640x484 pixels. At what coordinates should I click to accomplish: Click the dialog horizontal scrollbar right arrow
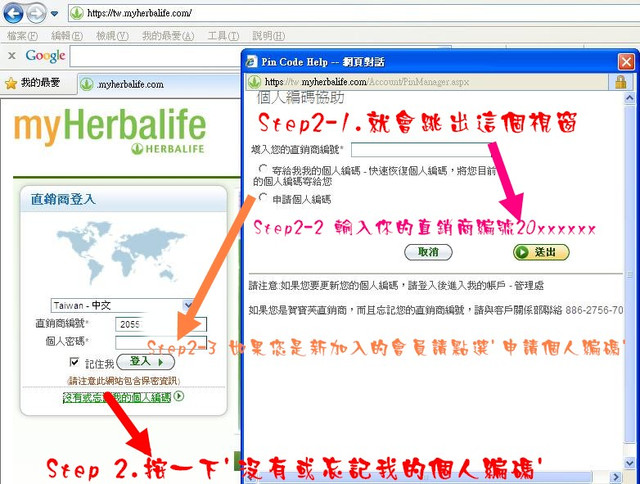616,477
